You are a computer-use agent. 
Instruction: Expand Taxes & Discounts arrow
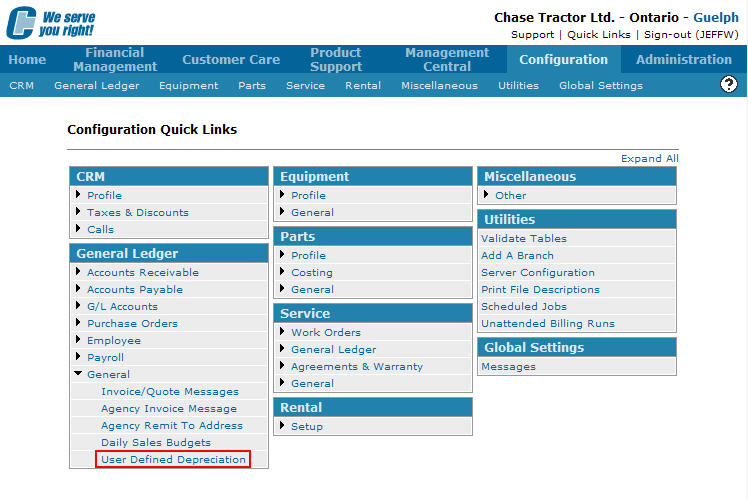coord(78,212)
